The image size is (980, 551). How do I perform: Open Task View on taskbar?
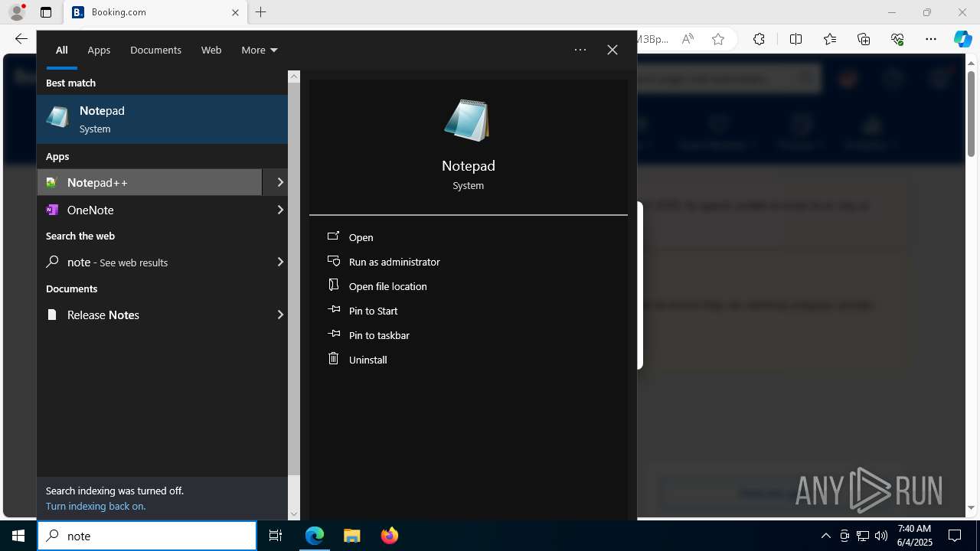[276, 536]
